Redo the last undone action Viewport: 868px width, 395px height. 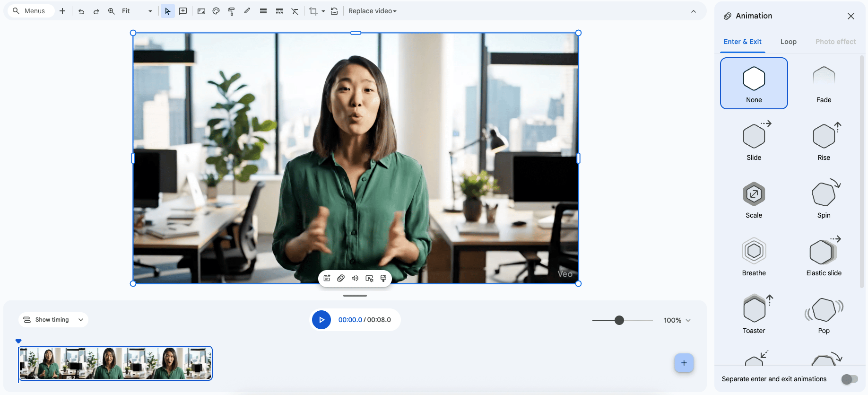(x=96, y=11)
